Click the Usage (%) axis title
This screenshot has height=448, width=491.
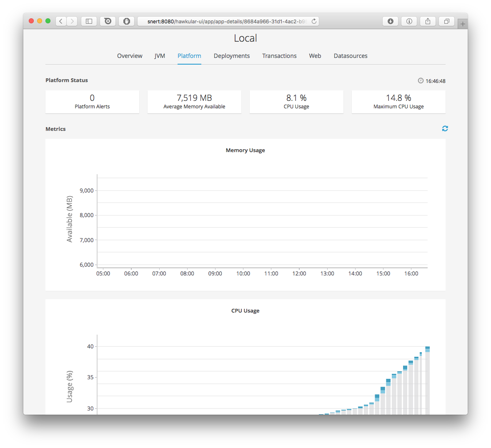(x=70, y=387)
